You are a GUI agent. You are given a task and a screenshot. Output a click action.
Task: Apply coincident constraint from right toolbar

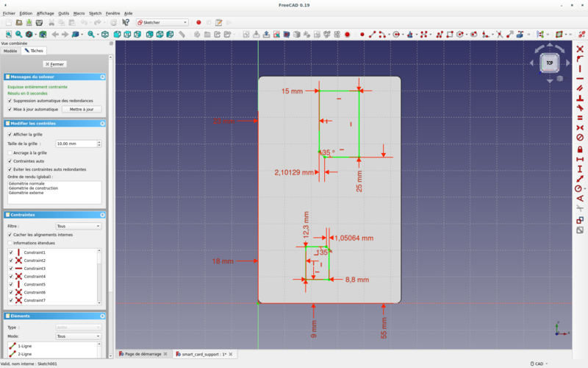[580, 49]
